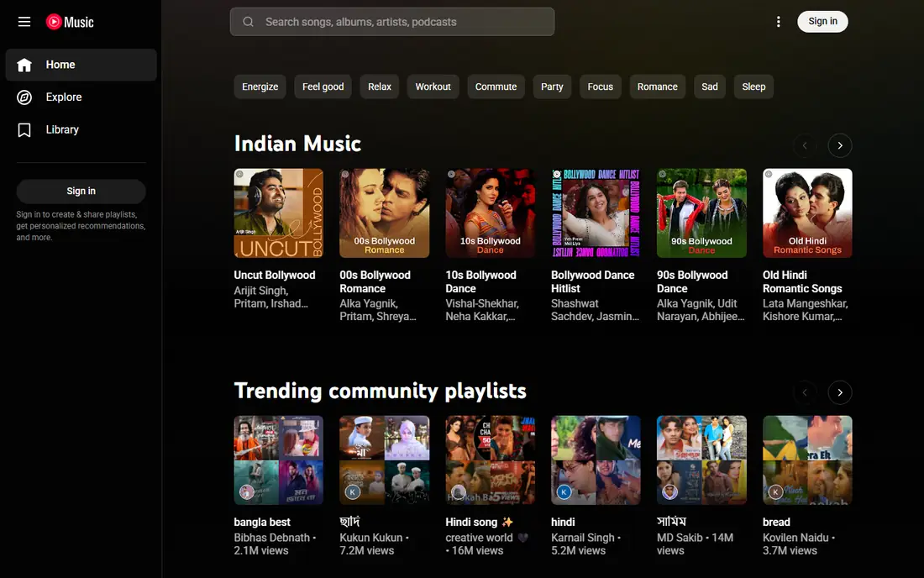Open the bread playlist collage thumbnail
This screenshot has width=924, height=578.
click(807, 460)
